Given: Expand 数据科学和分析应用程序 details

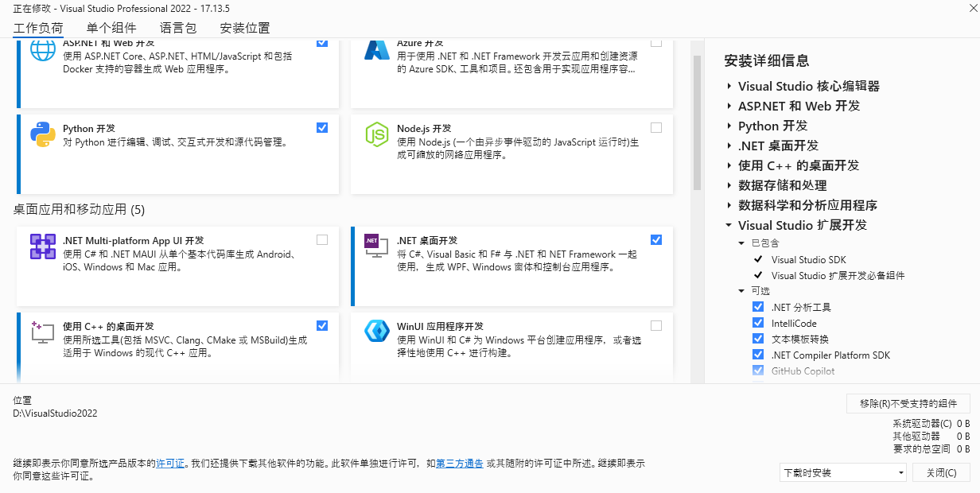Looking at the screenshot, I should 729,205.
